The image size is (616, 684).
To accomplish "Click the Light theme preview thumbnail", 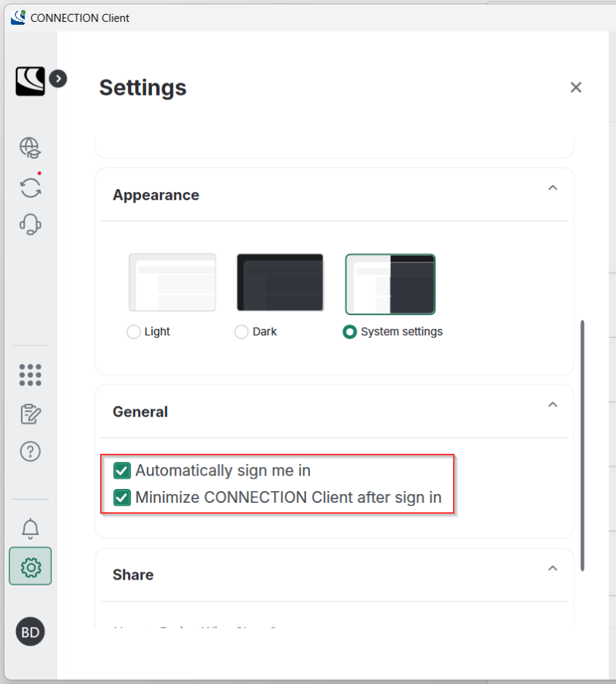I will pyautogui.click(x=172, y=282).
